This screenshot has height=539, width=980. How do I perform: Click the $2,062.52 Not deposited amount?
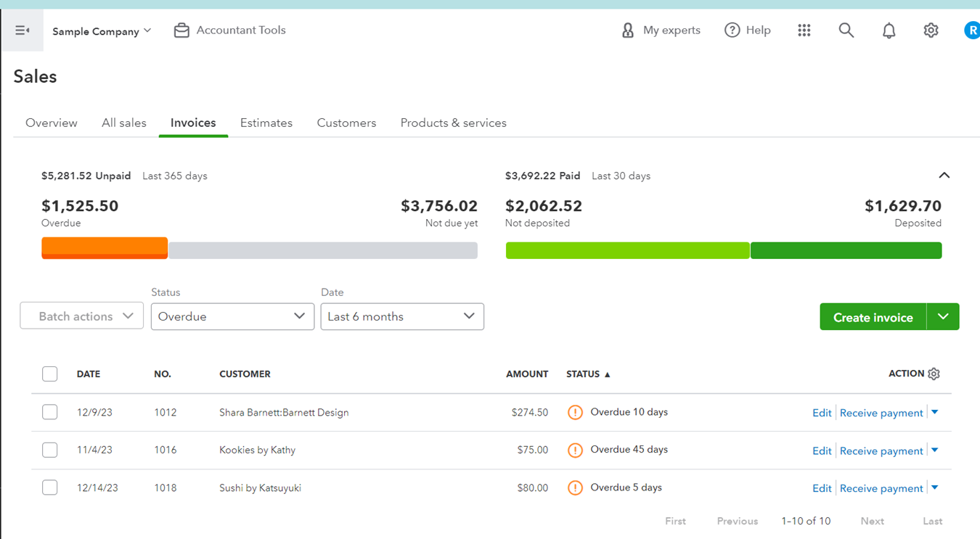pos(544,206)
